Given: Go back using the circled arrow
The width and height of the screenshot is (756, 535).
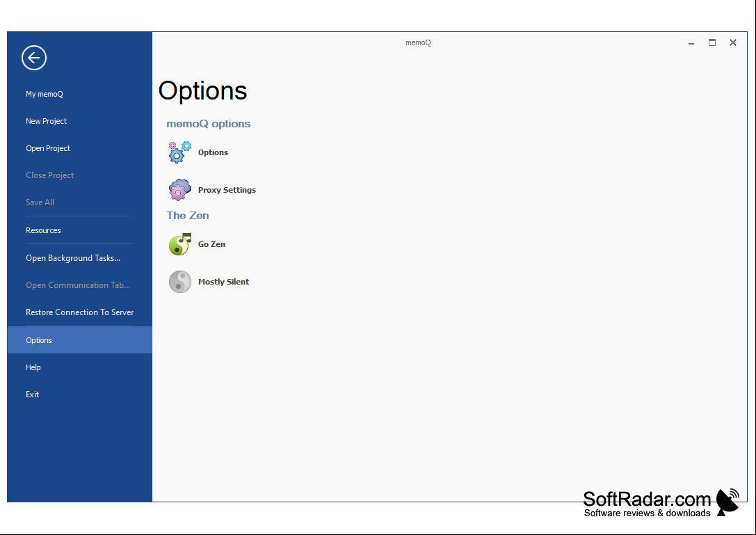Looking at the screenshot, I should [34, 58].
